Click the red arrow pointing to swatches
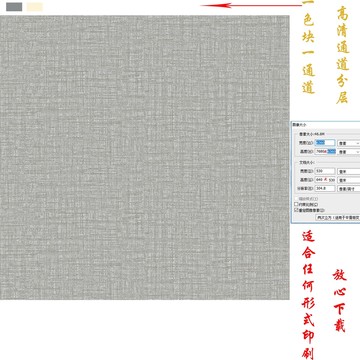This screenshot has height=360, width=360. click(x=252, y=5)
